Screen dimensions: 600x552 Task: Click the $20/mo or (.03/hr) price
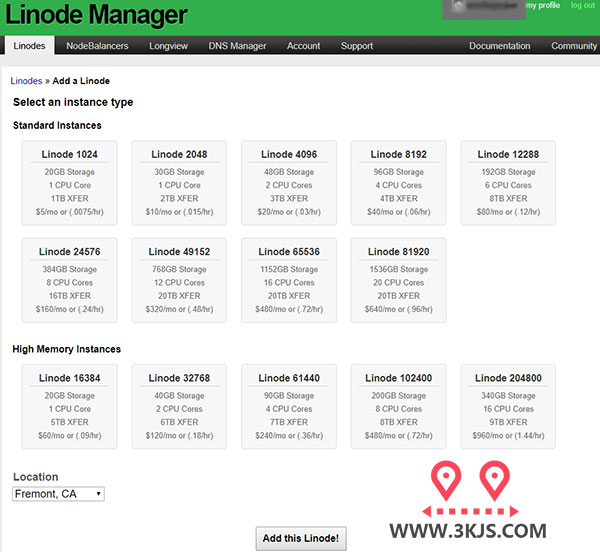pos(289,212)
